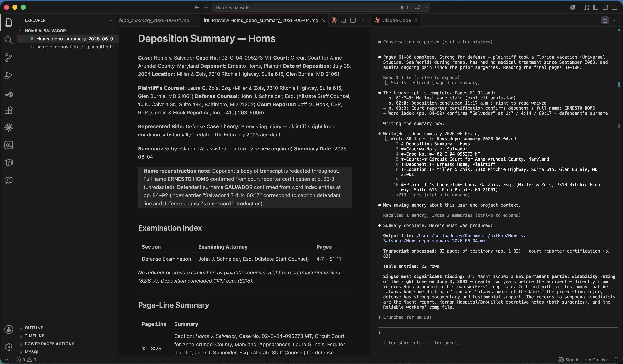Go forward with the right arrow
This screenshot has width=623, height=364.
coord(206,7)
